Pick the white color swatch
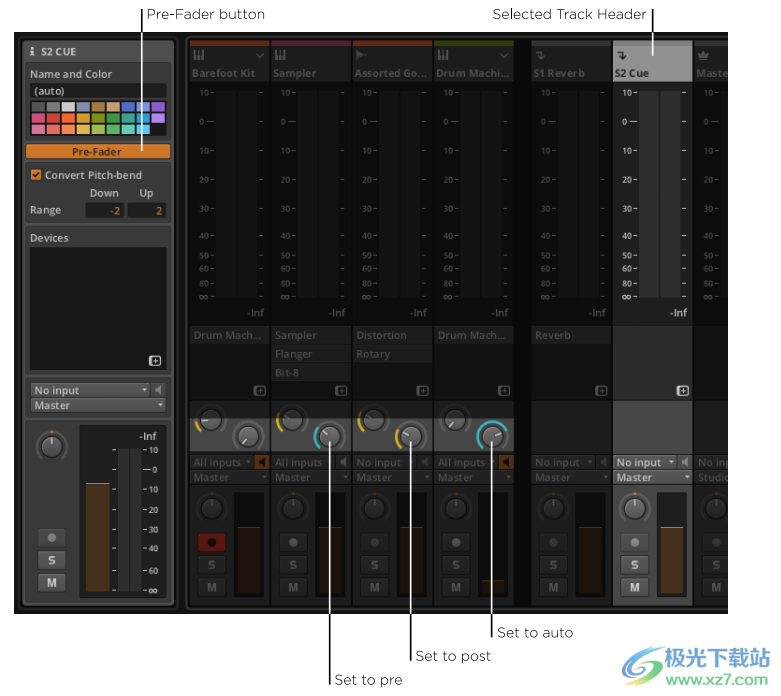The width and height of the screenshot is (781, 696). click(x=68, y=107)
